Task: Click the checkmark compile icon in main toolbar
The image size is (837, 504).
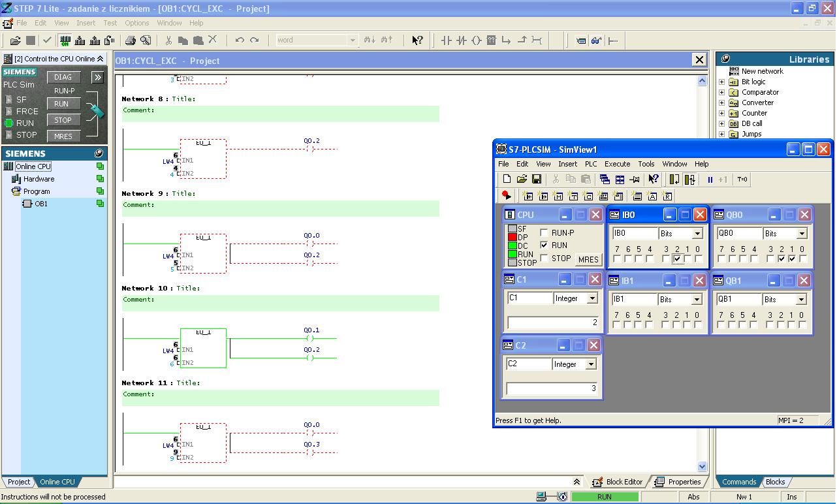Action: (47, 40)
